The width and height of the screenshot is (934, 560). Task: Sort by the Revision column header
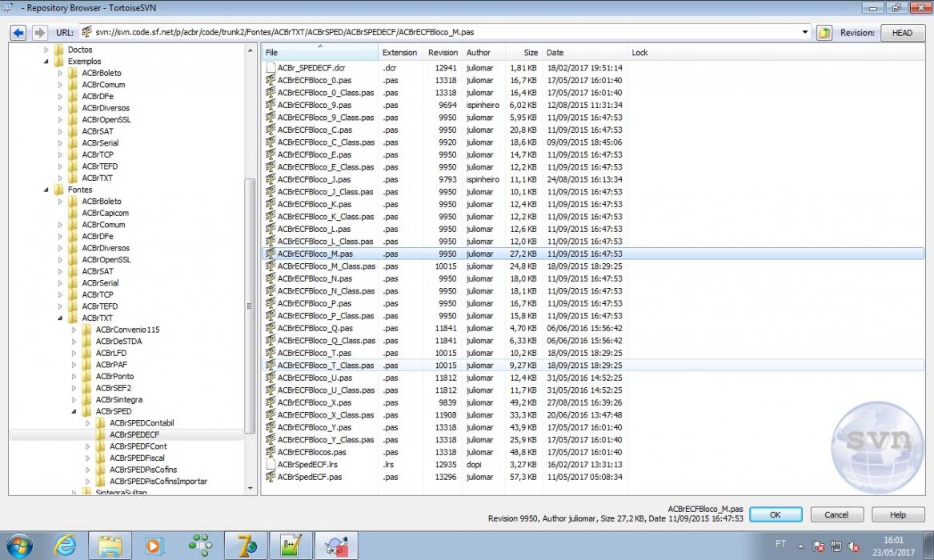coord(443,52)
